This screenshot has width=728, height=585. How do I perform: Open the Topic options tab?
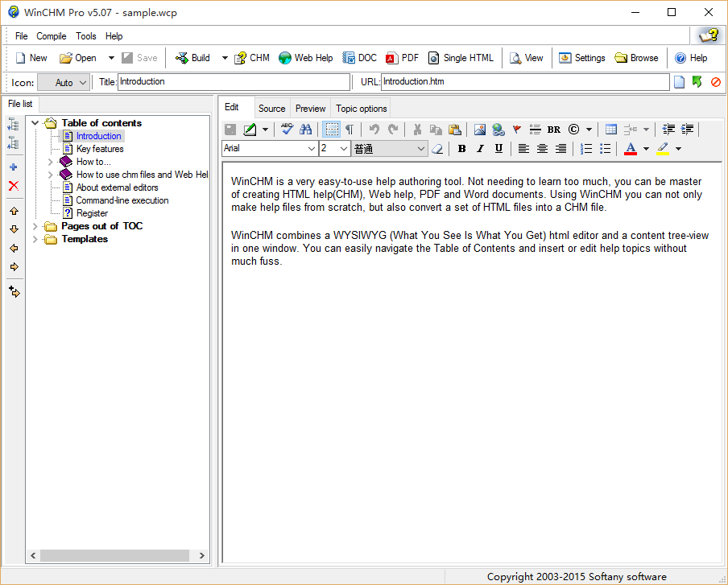362,108
